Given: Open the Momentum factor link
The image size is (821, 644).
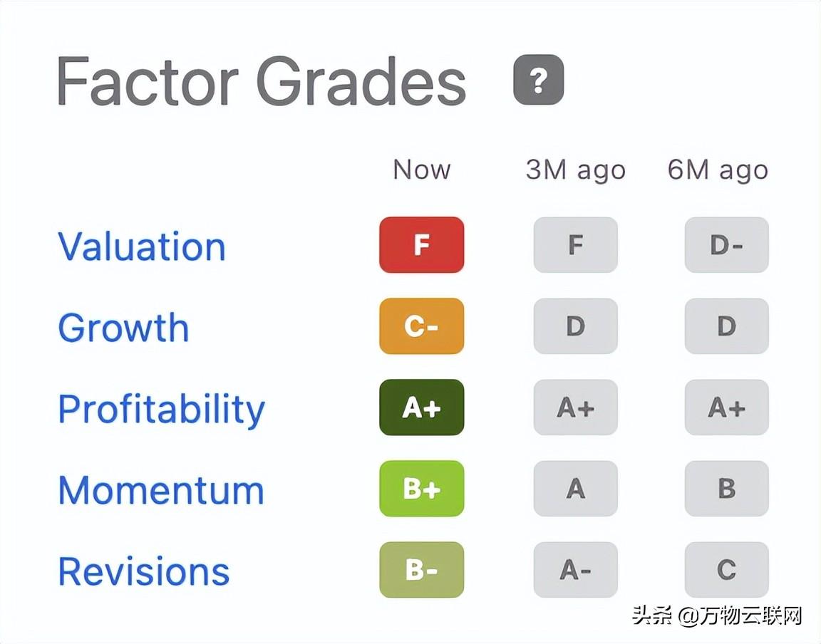Looking at the screenshot, I should 161,491.
